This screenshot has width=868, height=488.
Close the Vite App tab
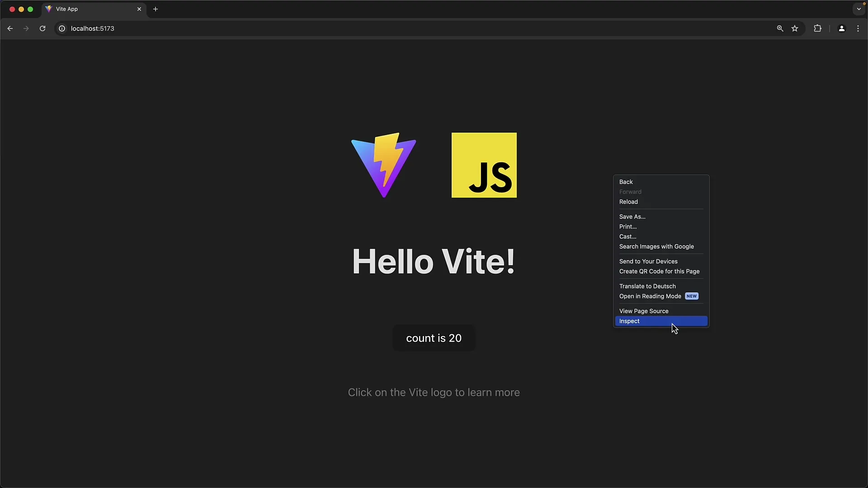pos(139,9)
